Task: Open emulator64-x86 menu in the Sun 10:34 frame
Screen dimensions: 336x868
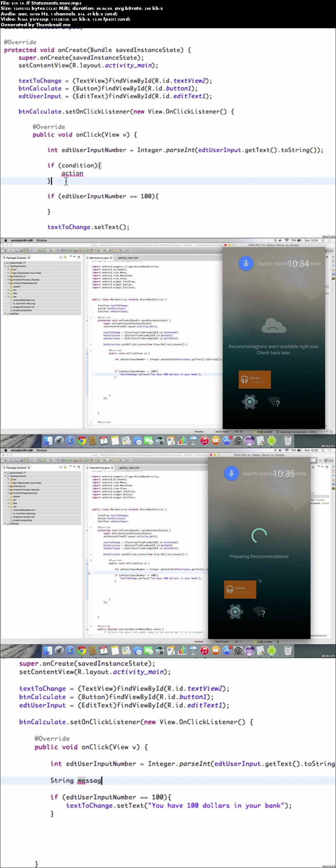Action: [x=22, y=240]
